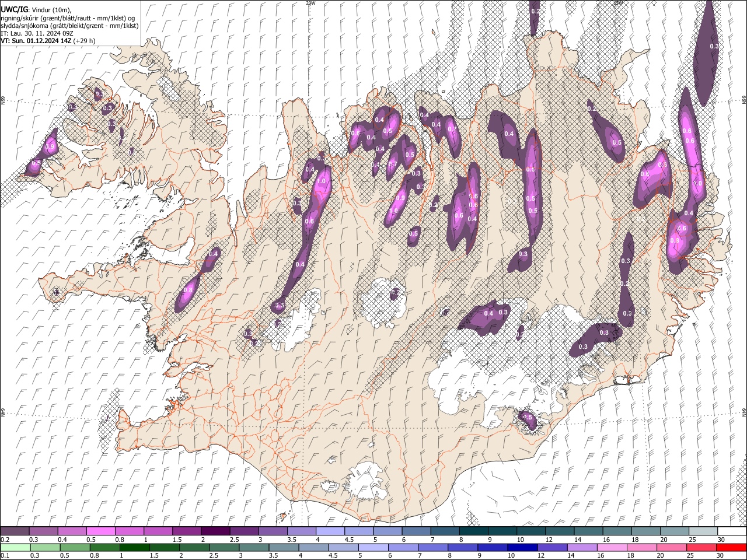Click the '20W' longitude label on the map's top border

pos(310,3)
